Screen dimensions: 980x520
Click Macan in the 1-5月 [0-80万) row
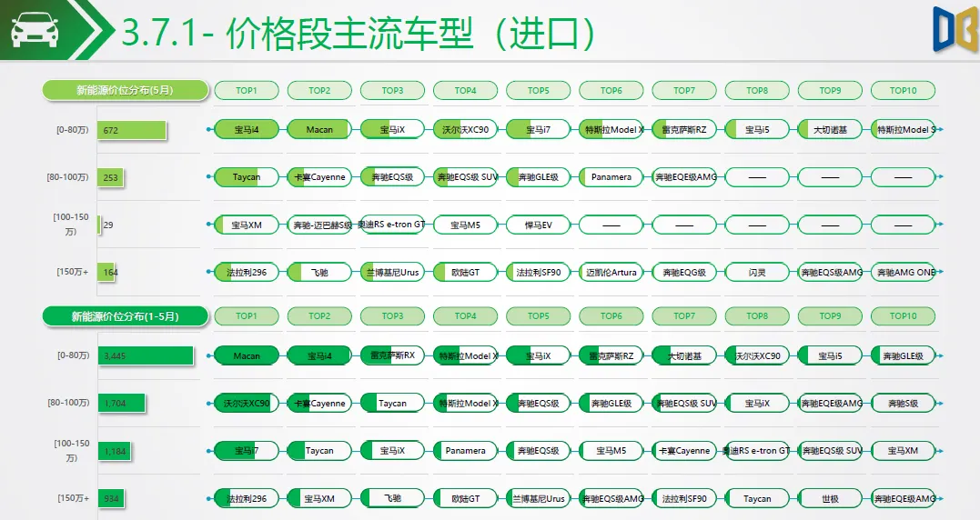247,355
